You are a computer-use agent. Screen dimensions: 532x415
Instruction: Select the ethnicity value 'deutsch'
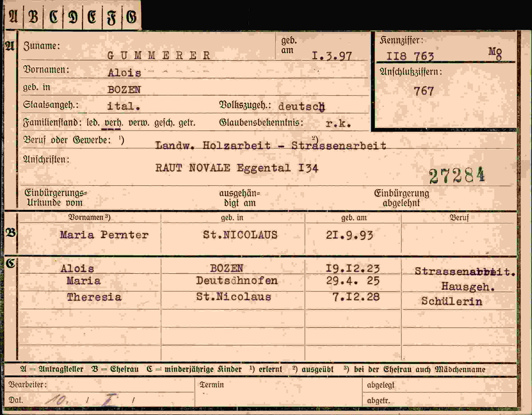click(302, 107)
